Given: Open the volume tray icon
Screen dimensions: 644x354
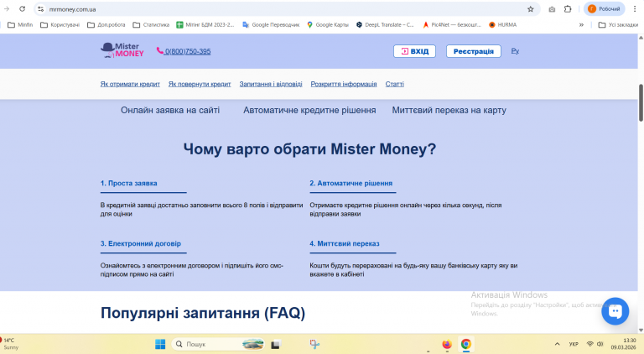Looking at the screenshot, I should 600,344.
